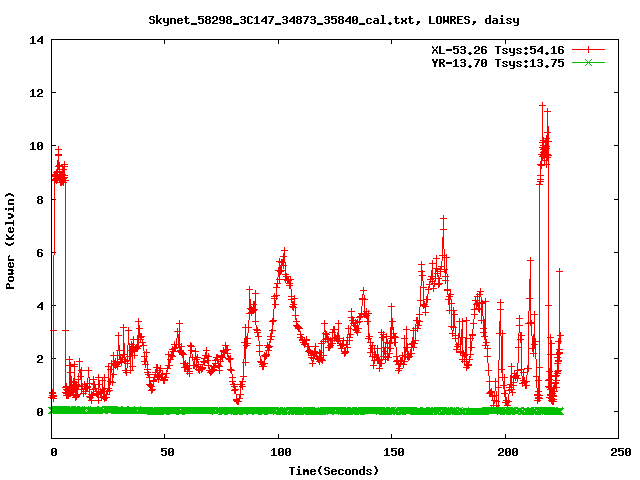Click the green line legend sample marker
640x480 pixels.
[x=588, y=62]
